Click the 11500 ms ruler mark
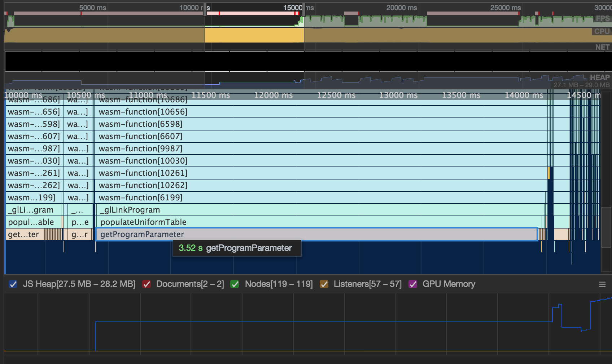The image size is (612, 364). tap(211, 95)
